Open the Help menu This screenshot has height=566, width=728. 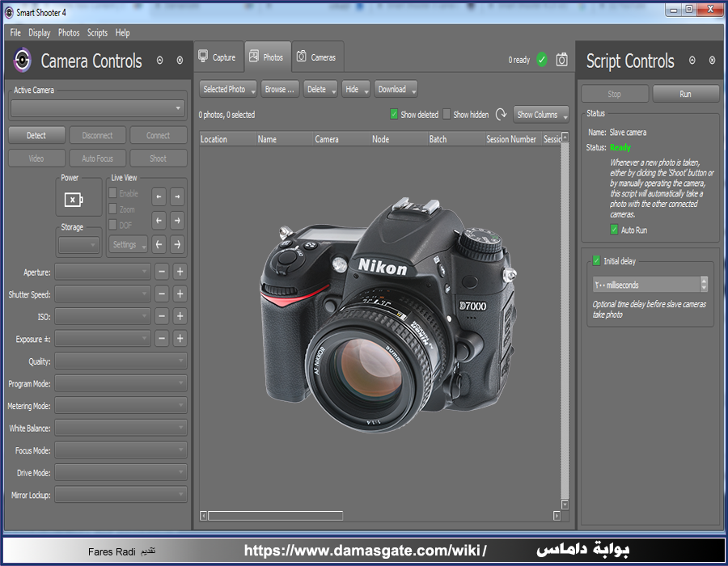pyautogui.click(x=123, y=32)
